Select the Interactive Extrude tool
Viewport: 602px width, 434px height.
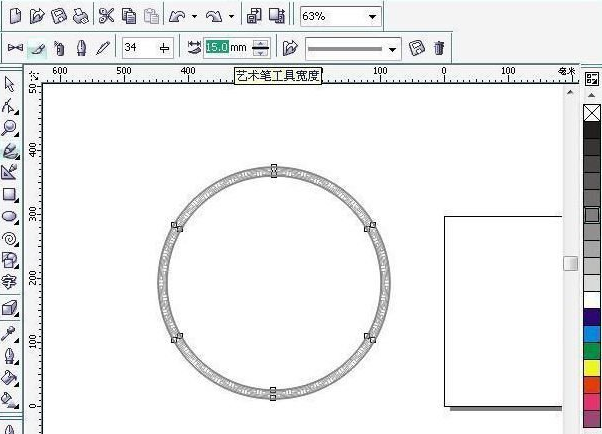(10, 308)
